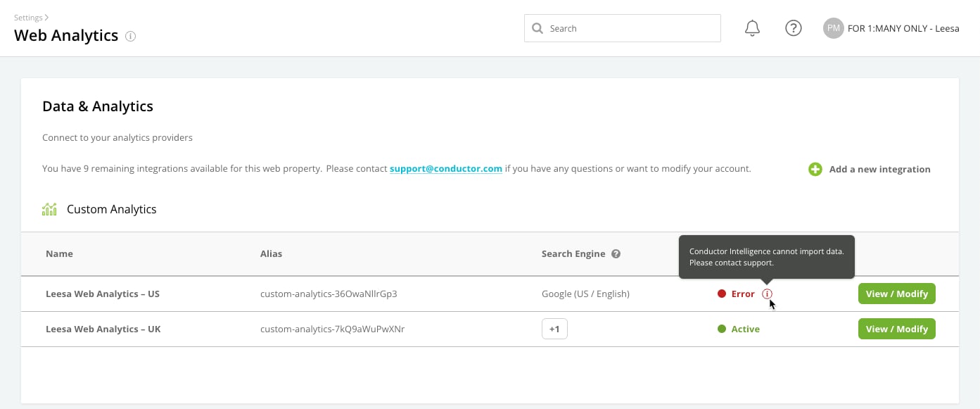Click the green plus integration icon
The width and height of the screenshot is (980, 409).
tap(815, 169)
